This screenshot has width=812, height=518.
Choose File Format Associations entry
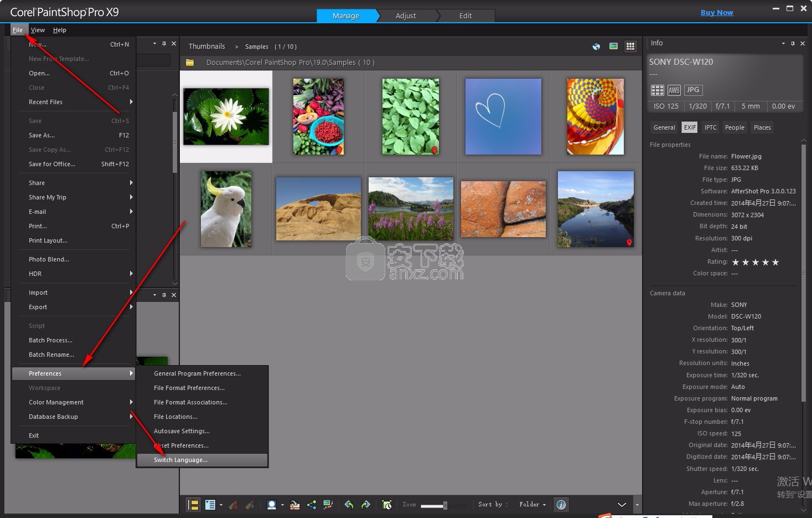point(202,402)
